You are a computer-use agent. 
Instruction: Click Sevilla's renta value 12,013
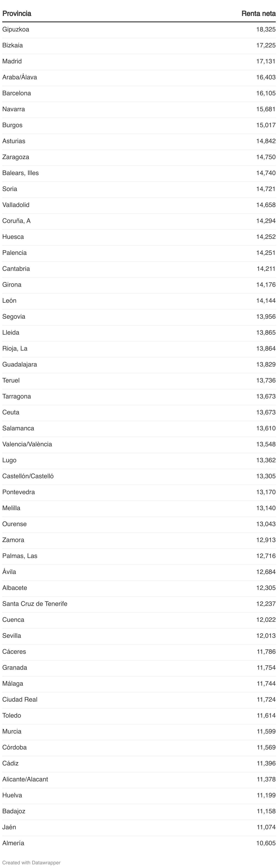pyautogui.click(x=265, y=636)
